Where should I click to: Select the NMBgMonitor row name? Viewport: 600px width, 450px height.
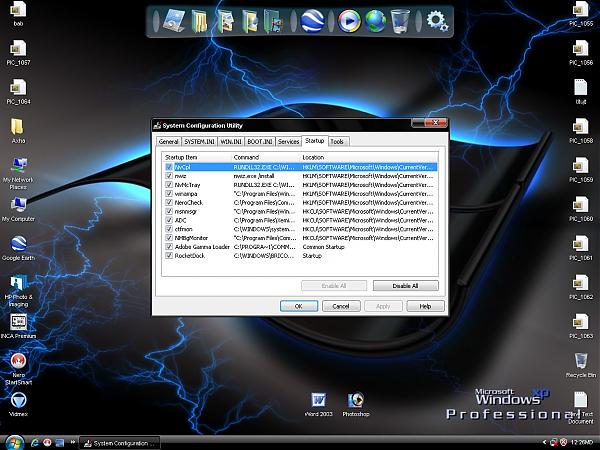pyautogui.click(x=191, y=238)
